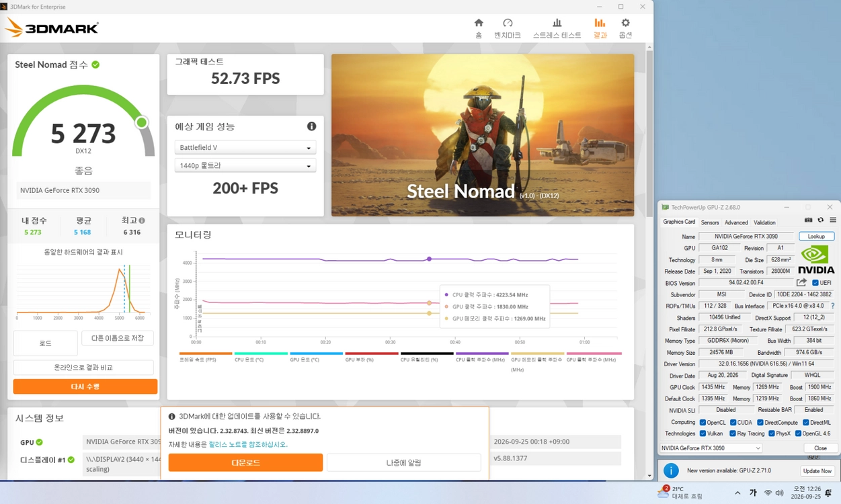Click the 로드 button

pyautogui.click(x=45, y=343)
